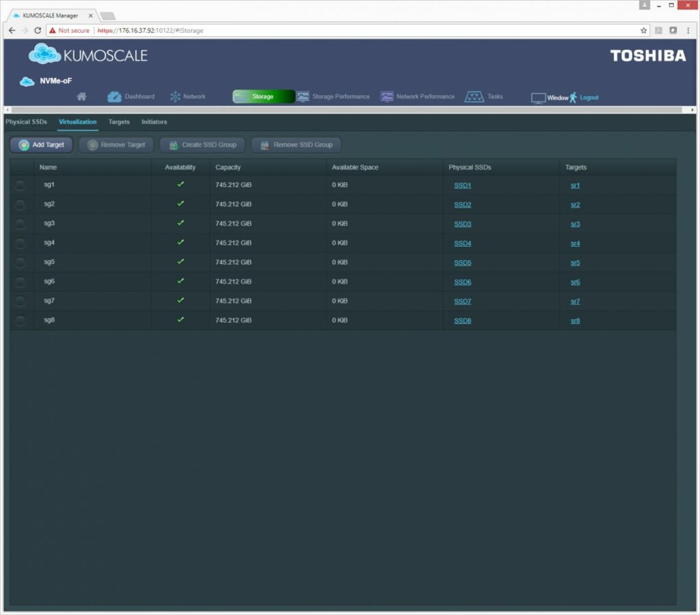Open the Dashboard gauge icon

pos(114,96)
